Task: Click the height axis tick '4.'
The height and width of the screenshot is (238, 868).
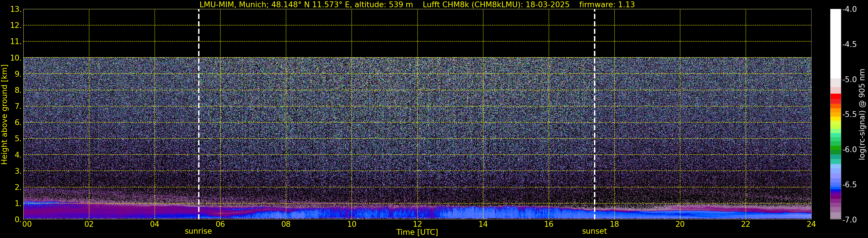Action: [x=18, y=155]
